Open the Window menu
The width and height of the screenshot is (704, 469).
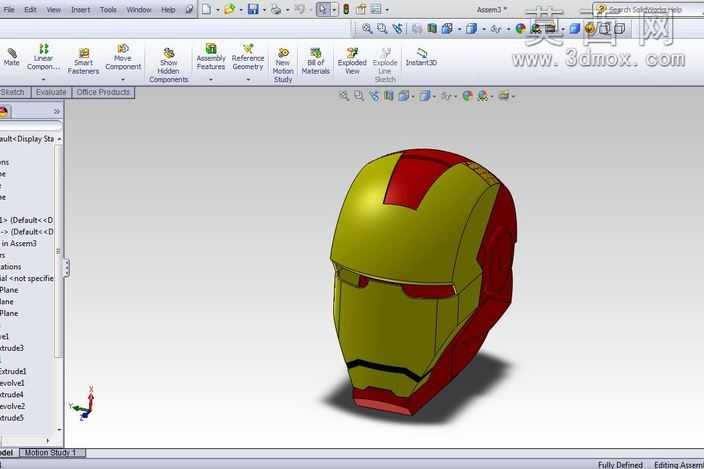139,9
